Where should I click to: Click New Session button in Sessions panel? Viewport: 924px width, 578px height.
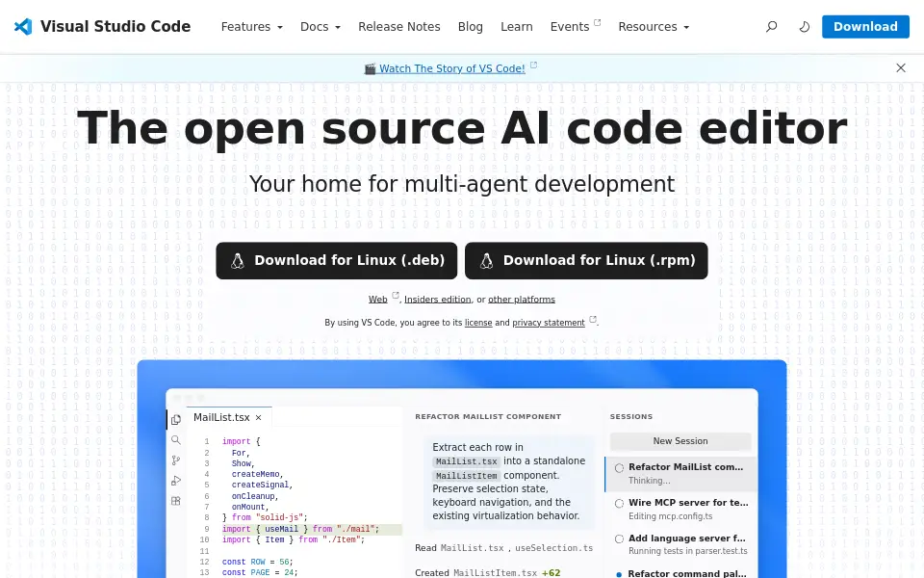[680, 441]
